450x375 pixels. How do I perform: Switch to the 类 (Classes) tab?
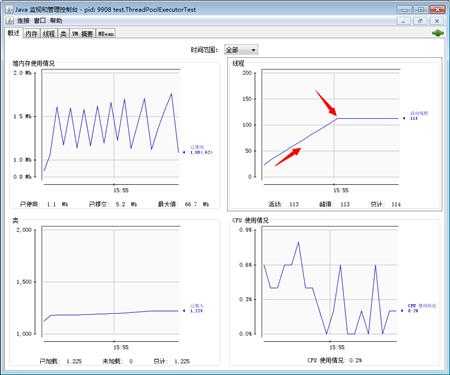coord(63,34)
